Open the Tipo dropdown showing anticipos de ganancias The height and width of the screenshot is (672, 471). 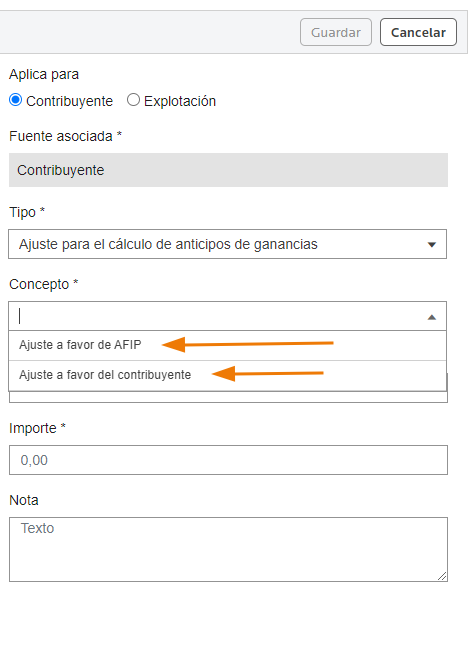[x=228, y=244]
